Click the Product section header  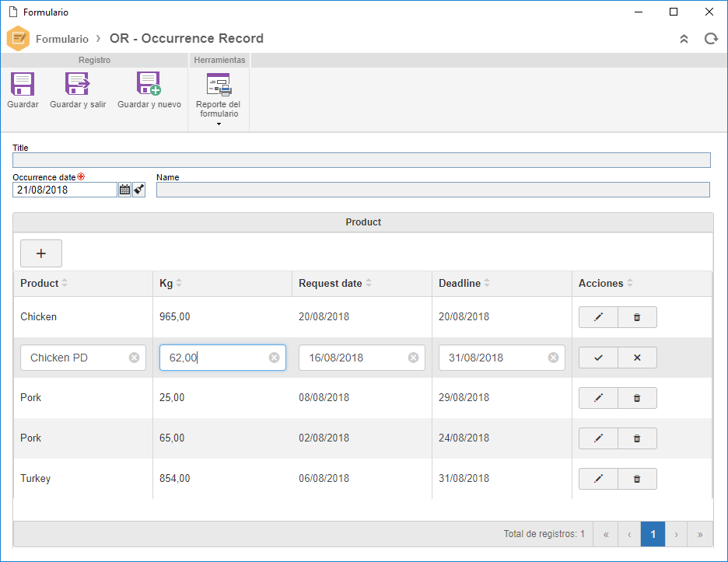tap(363, 222)
